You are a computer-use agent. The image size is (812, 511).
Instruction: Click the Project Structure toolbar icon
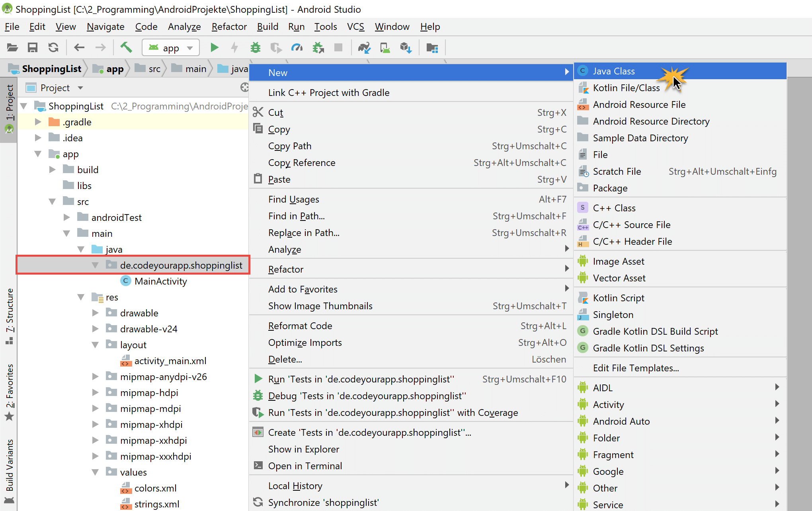click(x=432, y=48)
